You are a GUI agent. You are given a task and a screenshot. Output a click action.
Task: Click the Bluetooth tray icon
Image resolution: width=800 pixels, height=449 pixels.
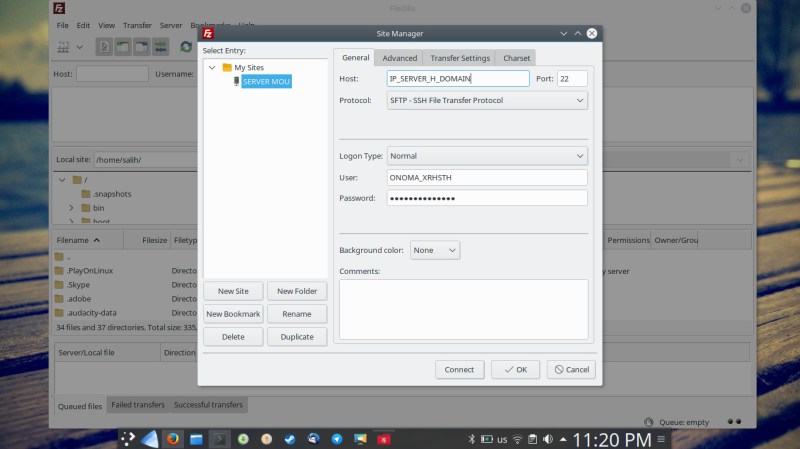click(471, 439)
